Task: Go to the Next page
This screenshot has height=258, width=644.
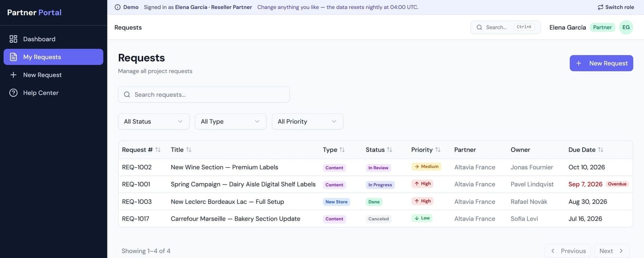Action: click(x=611, y=251)
